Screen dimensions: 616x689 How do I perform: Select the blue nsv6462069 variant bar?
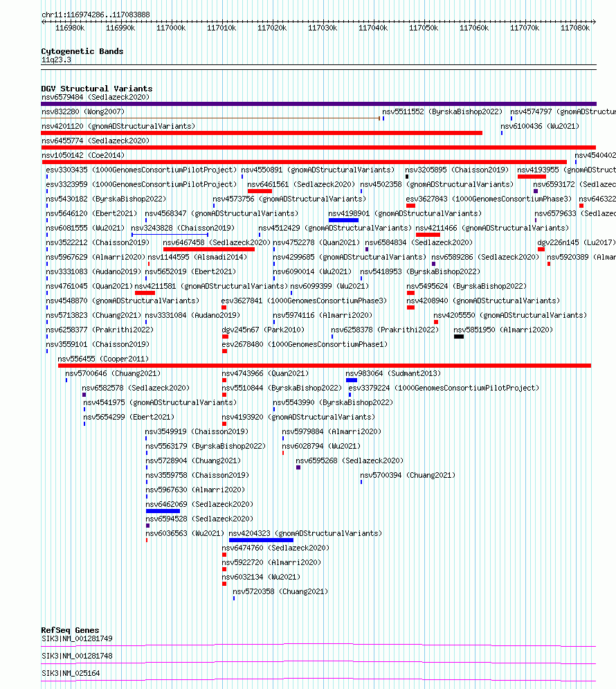pos(163,511)
